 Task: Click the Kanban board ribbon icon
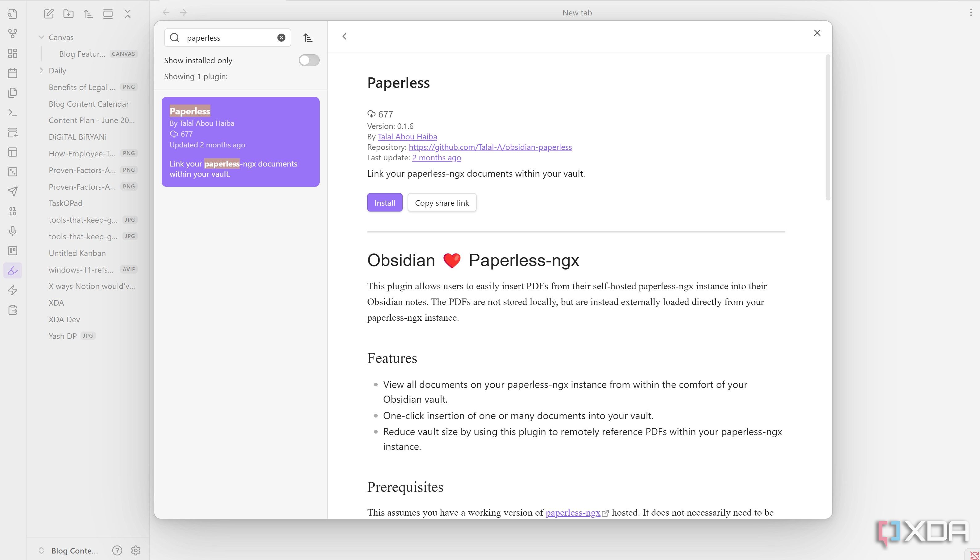click(x=12, y=251)
